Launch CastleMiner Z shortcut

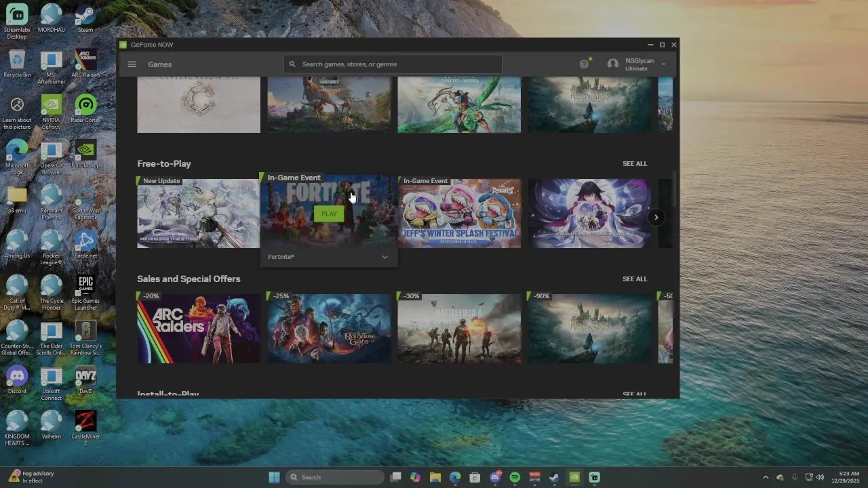85,428
